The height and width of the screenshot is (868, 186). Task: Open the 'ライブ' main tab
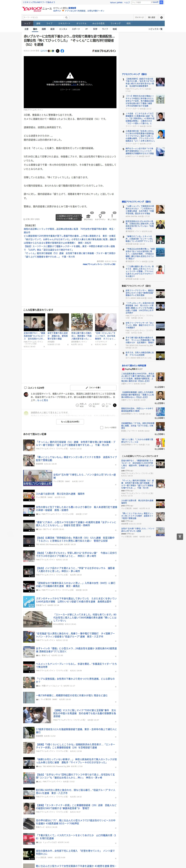click(x=49, y=24)
